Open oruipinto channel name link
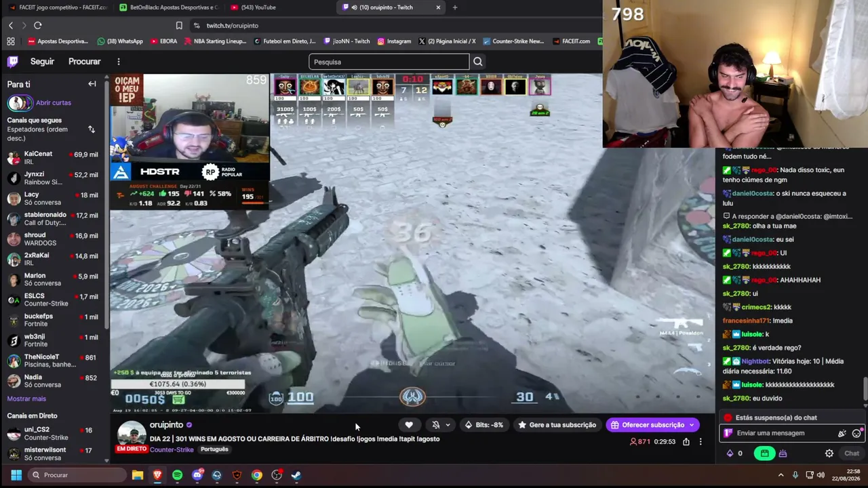 point(167,425)
